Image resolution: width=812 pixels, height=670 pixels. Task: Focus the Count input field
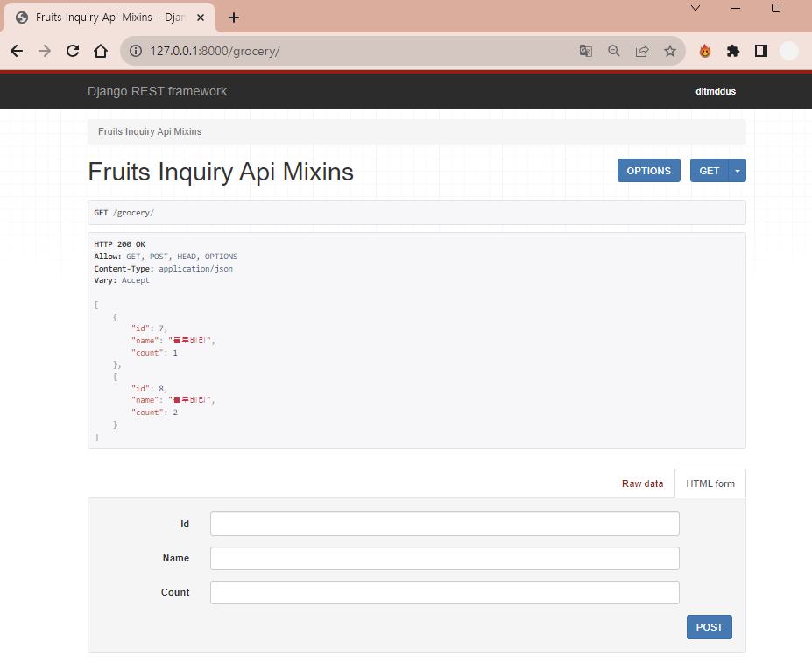(x=444, y=592)
